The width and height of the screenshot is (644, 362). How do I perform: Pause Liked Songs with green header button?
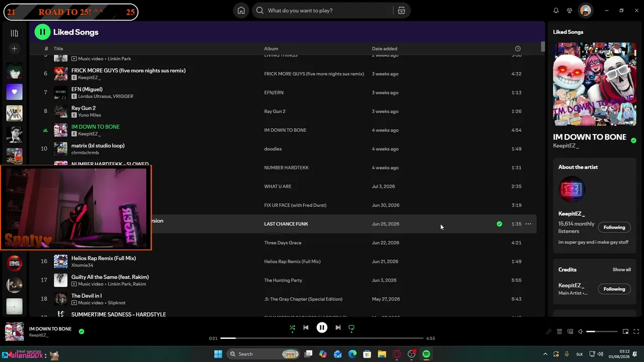(x=42, y=32)
